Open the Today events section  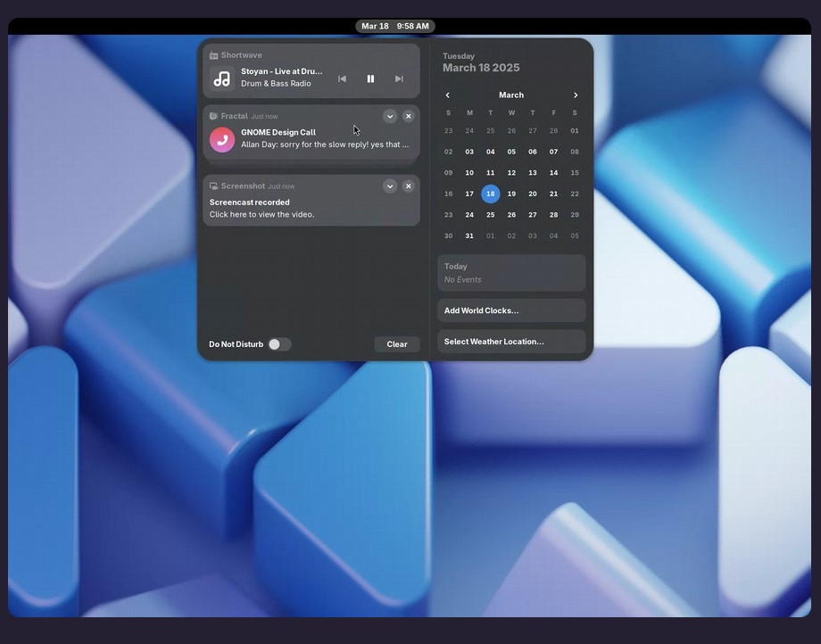[511, 273]
